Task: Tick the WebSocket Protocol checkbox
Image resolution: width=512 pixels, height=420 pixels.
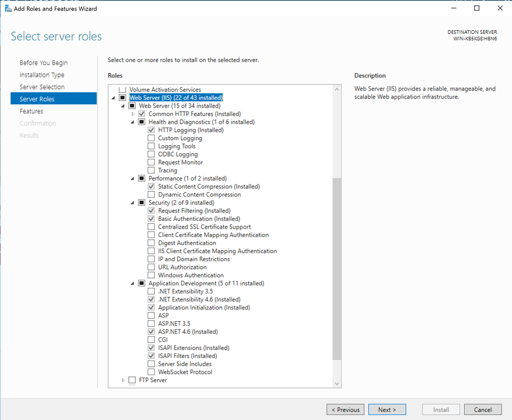Action: coord(151,372)
